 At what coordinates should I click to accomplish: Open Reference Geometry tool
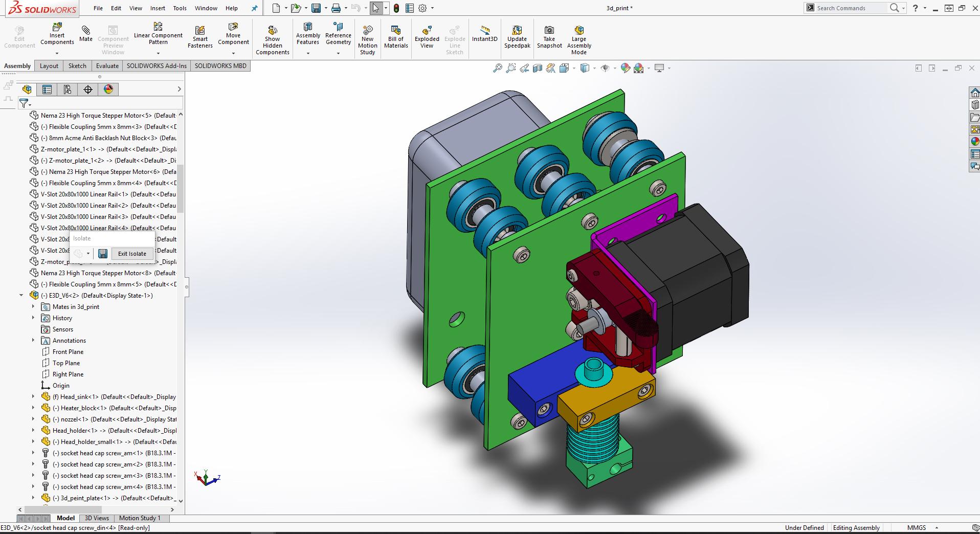pos(338,34)
